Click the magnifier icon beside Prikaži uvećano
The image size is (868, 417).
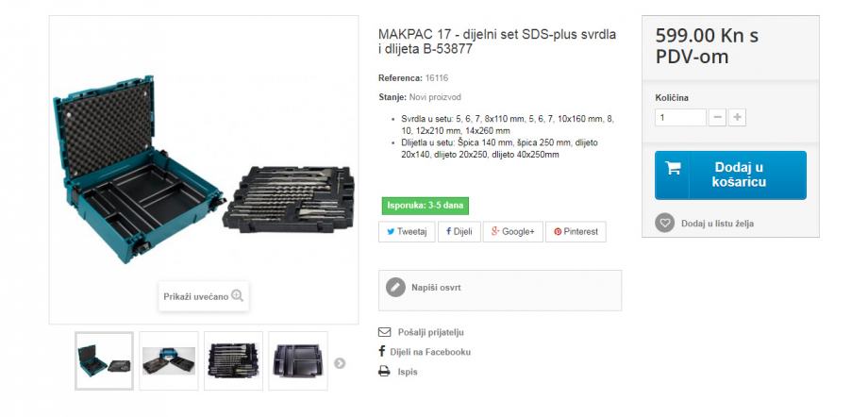(x=238, y=295)
